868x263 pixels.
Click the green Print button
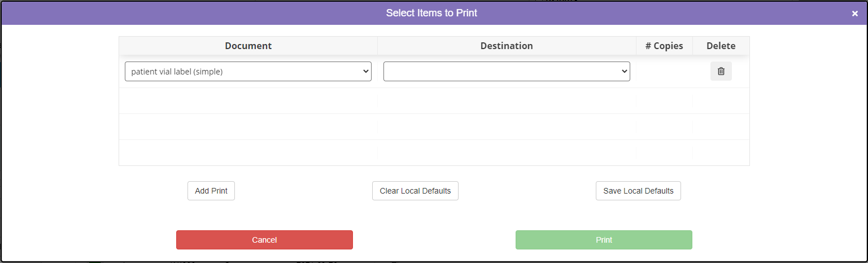pos(604,240)
